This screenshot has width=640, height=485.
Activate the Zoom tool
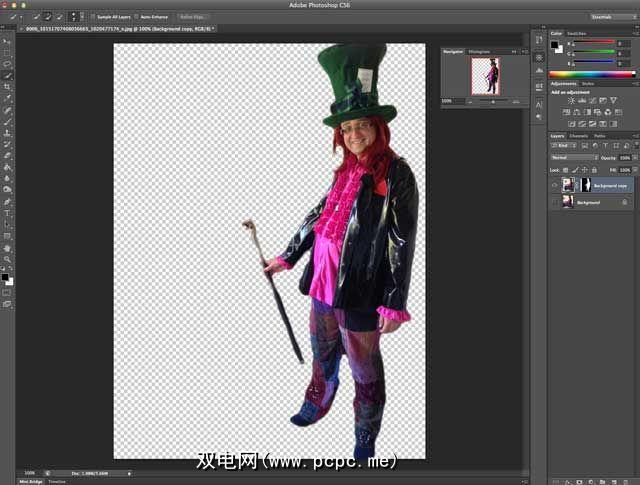click(x=7, y=259)
